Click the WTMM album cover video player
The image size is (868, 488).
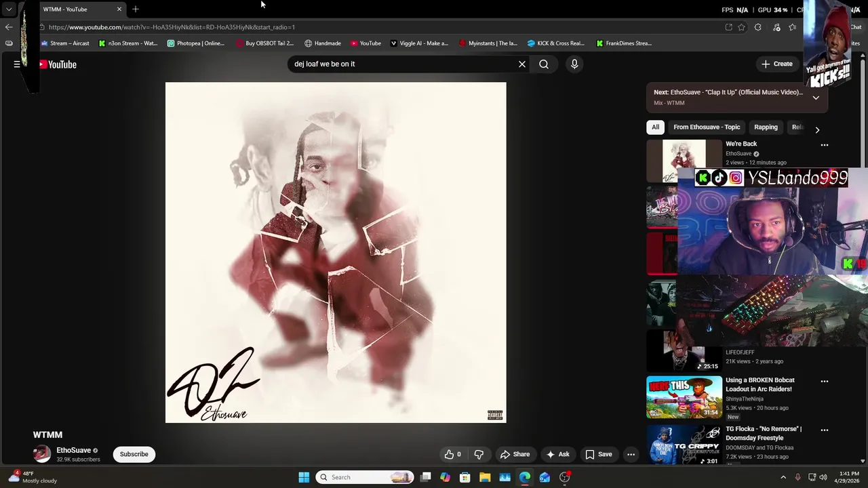(336, 253)
